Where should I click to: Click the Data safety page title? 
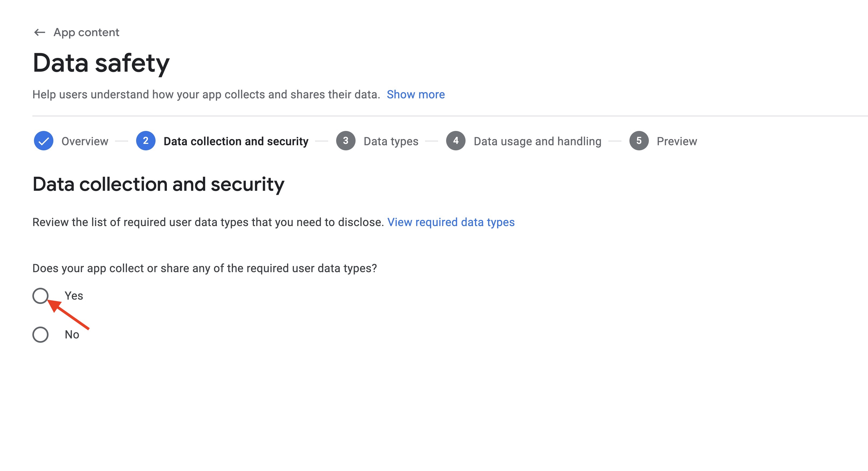pos(101,63)
